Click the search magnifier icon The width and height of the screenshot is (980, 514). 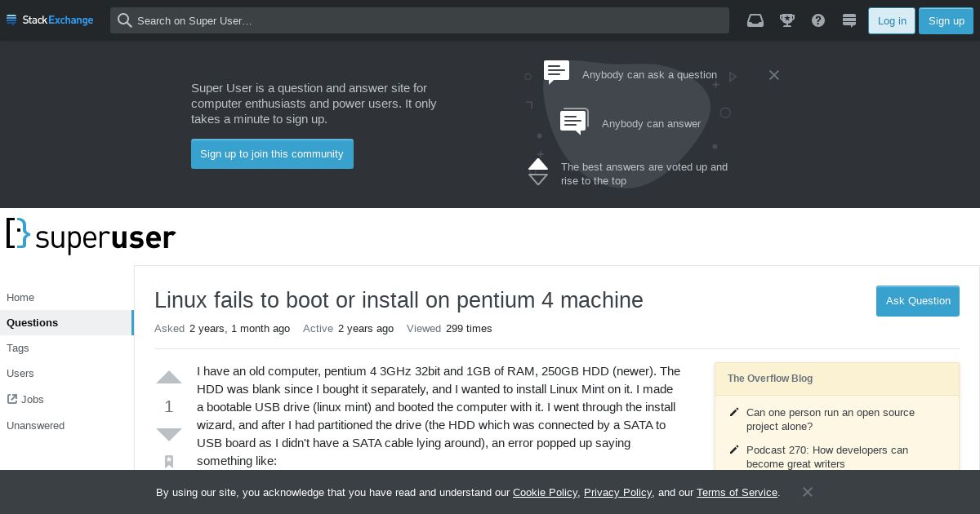point(125,20)
